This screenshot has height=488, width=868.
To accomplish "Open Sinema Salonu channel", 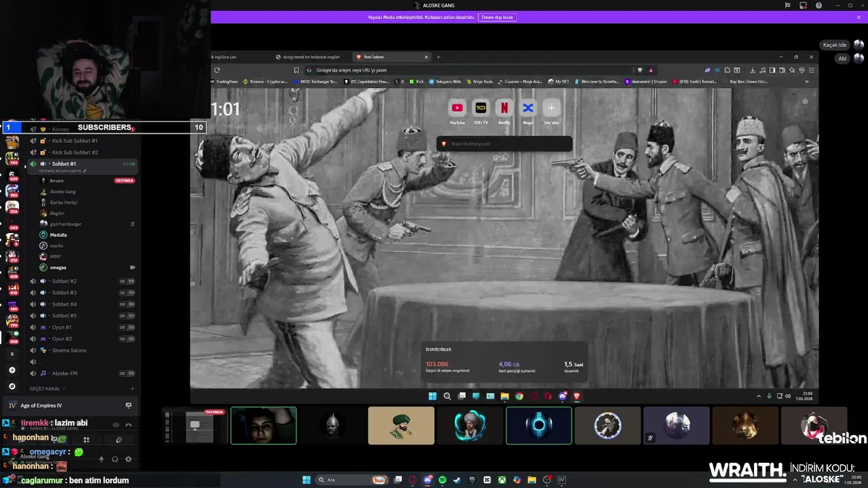I will [81, 350].
